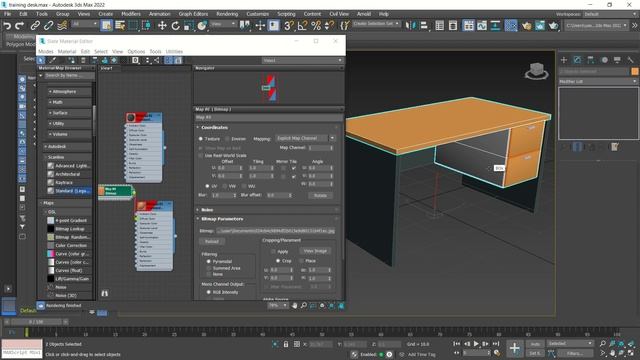Open the Modifier List dropdown
The width and height of the screenshot is (640, 360).
[x=598, y=82]
